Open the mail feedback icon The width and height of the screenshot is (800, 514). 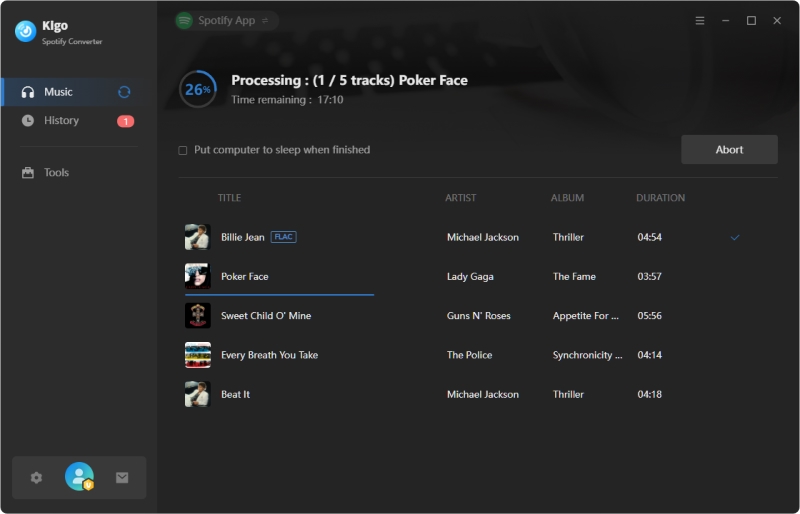pos(122,478)
